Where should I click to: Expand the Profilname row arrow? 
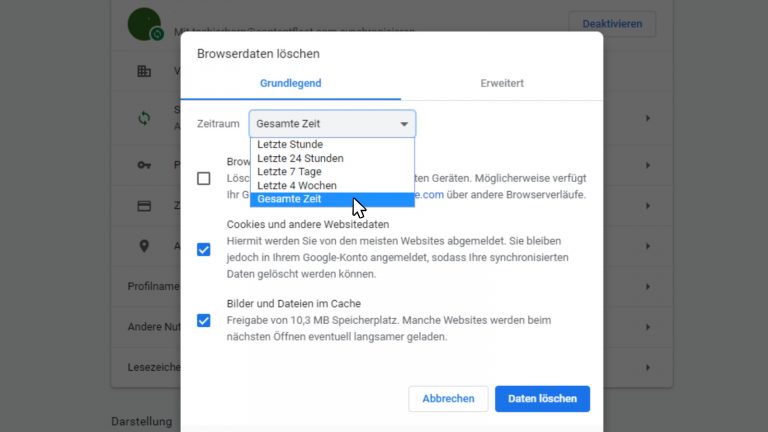(647, 287)
